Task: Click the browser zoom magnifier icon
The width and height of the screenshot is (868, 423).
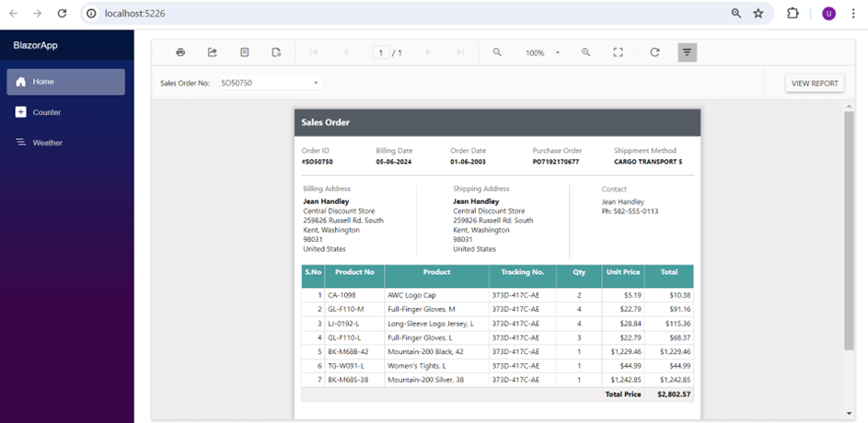Action: coord(735,13)
